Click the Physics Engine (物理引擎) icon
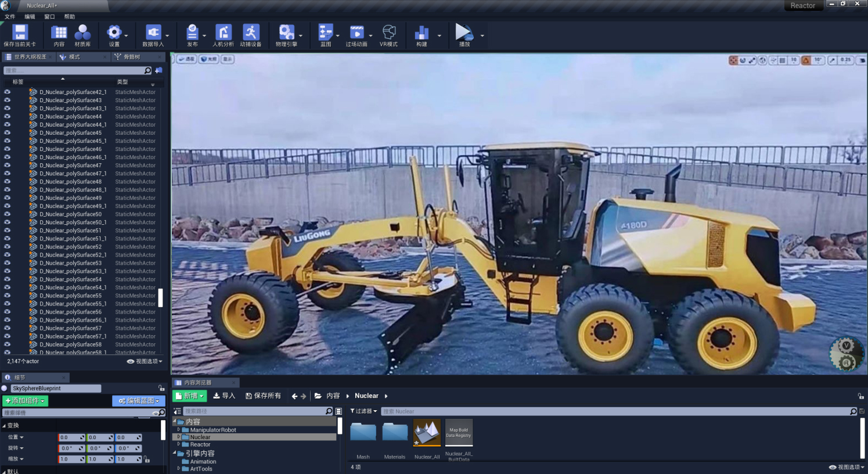This screenshot has height=474, width=868. point(286,33)
